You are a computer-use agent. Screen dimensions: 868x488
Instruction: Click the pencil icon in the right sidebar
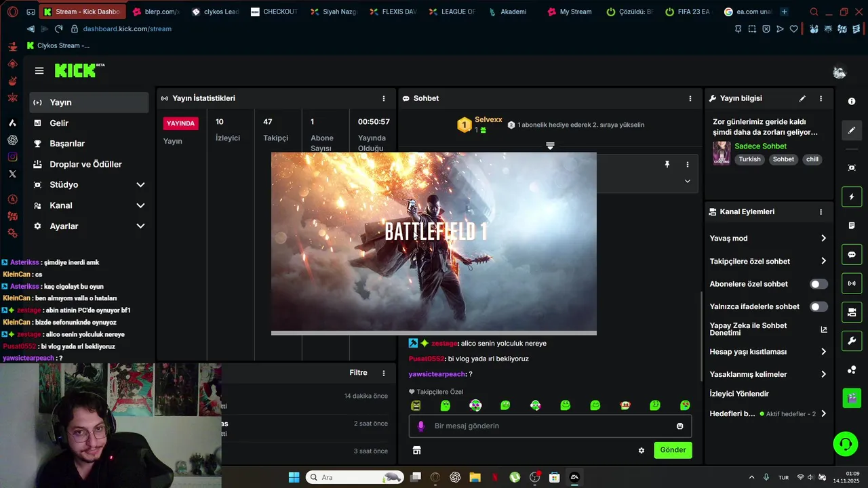pyautogui.click(x=852, y=130)
